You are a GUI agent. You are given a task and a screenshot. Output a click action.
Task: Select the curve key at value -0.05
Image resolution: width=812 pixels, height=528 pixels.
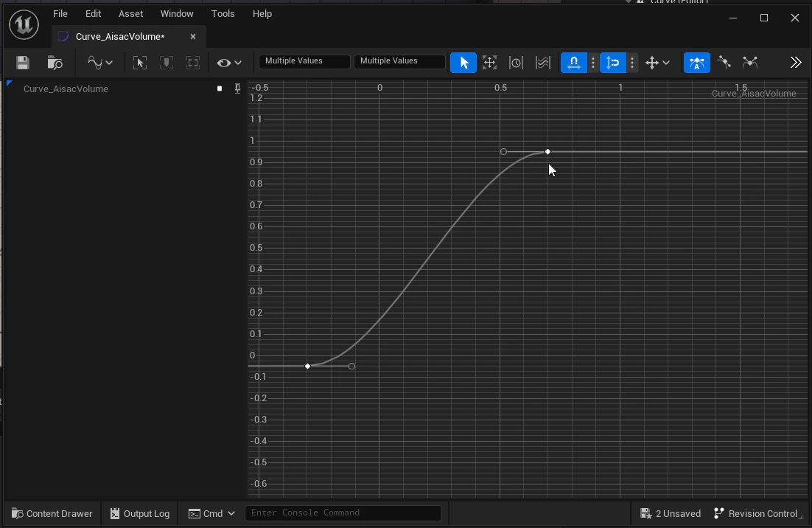pyautogui.click(x=307, y=367)
